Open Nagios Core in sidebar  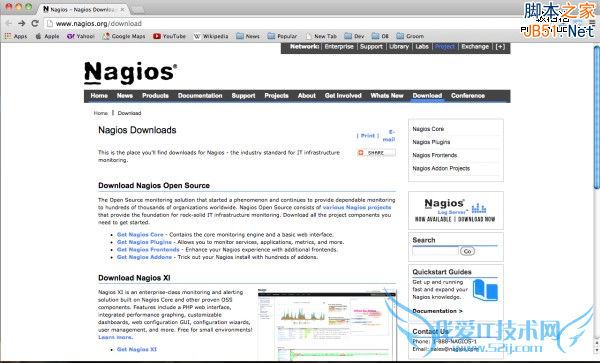(428, 129)
